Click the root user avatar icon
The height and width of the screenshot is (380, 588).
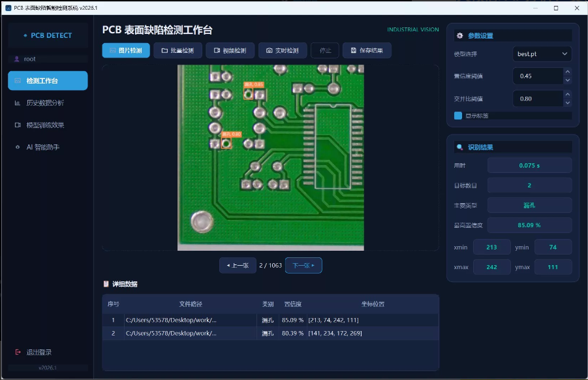click(16, 59)
